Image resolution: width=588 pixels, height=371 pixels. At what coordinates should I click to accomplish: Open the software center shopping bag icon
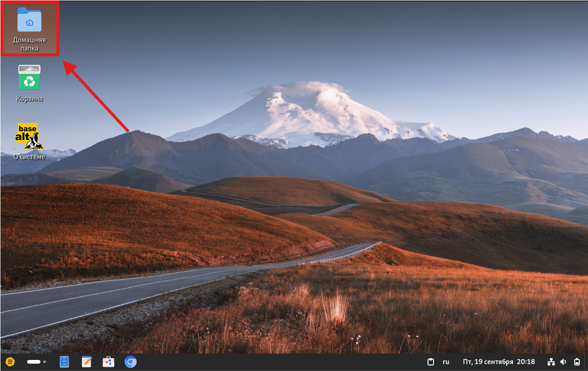[x=108, y=362]
